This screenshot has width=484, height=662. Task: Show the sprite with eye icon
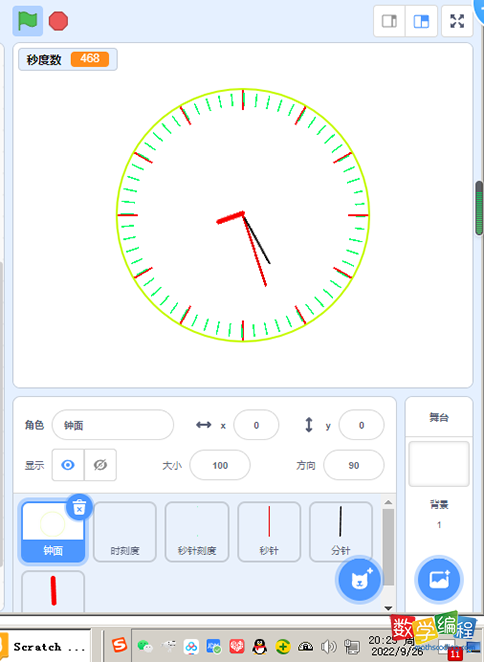pyautogui.click(x=68, y=465)
